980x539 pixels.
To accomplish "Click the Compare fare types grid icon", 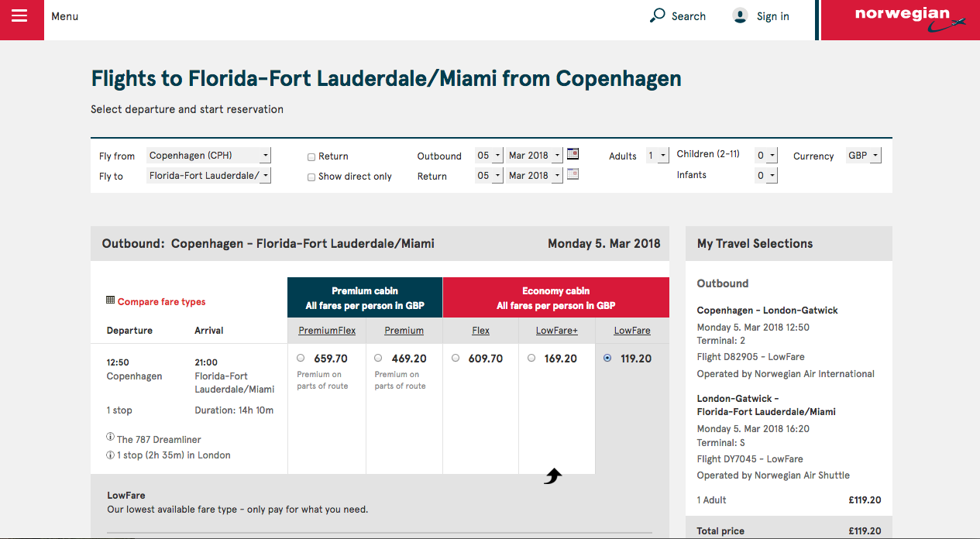I will click(x=111, y=300).
